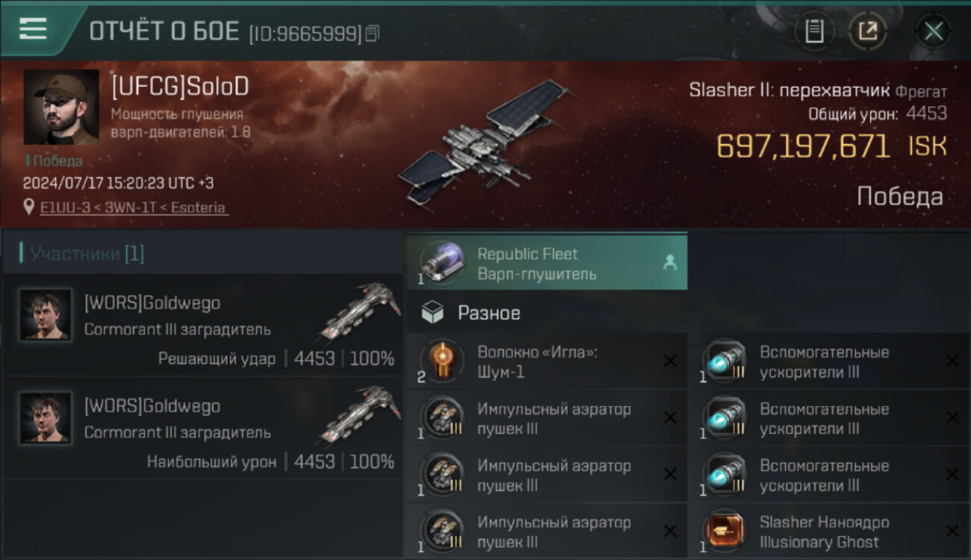Click first Импульсный аэратор пушек III icon

click(x=441, y=418)
